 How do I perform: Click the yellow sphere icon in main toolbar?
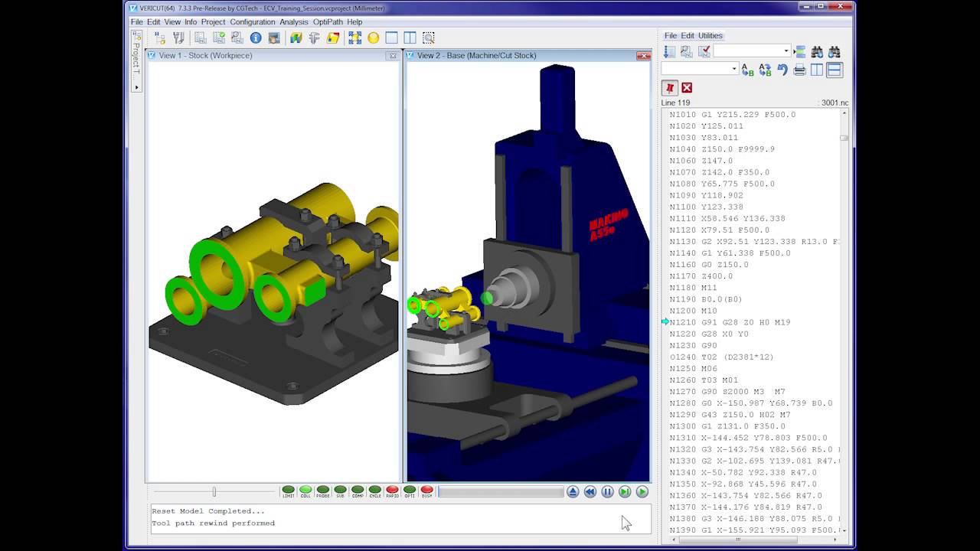click(373, 37)
